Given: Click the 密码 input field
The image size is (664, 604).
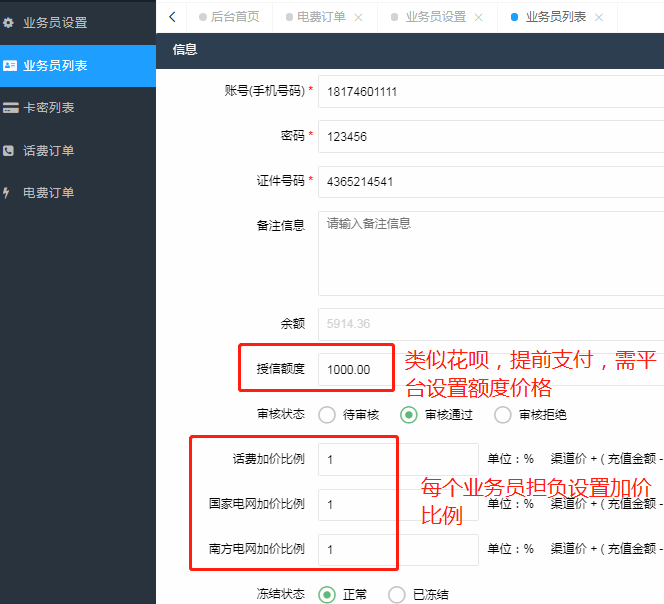Looking at the screenshot, I should click(x=491, y=136).
